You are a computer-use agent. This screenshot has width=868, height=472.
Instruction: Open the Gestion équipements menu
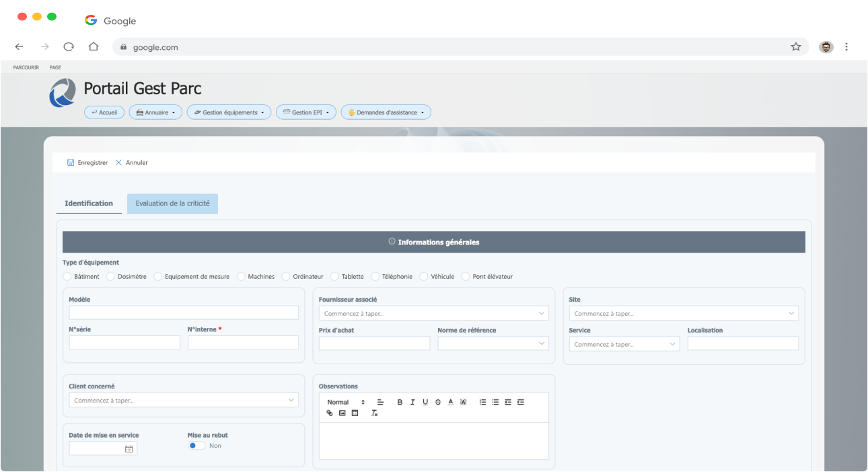(229, 112)
